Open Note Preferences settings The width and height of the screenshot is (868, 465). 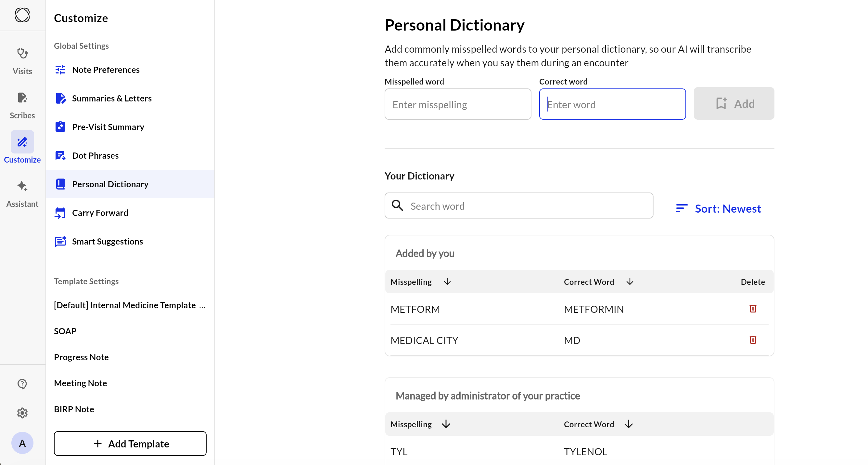point(106,70)
